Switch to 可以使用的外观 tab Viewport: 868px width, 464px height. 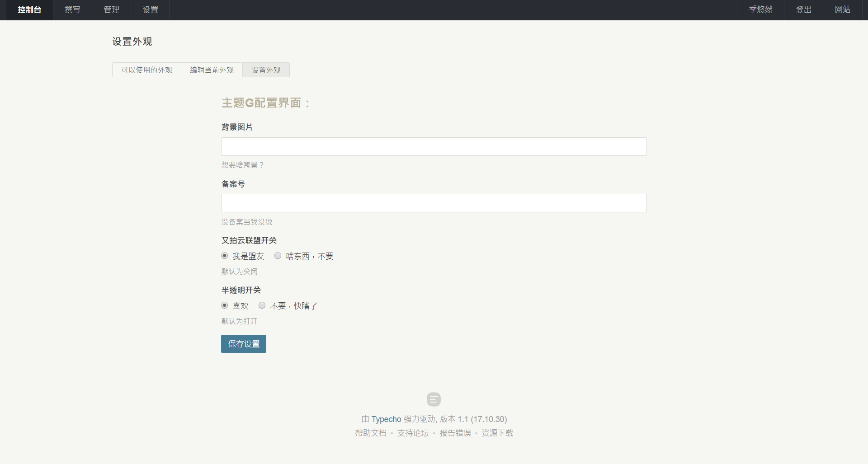(x=146, y=70)
